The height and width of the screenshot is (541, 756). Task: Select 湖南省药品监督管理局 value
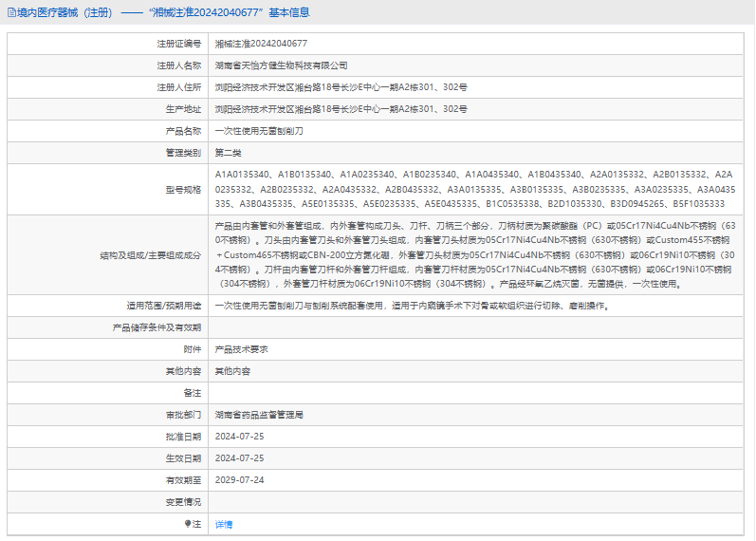click(x=259, y=415)
